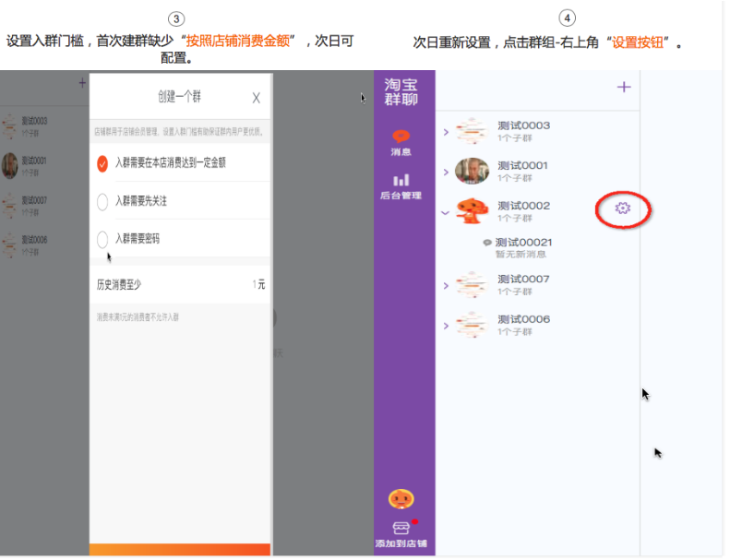Select 入群需要密码 radio option
This screenshot has height=560, width=730.
pyautogui.click(x=102, y=240)
